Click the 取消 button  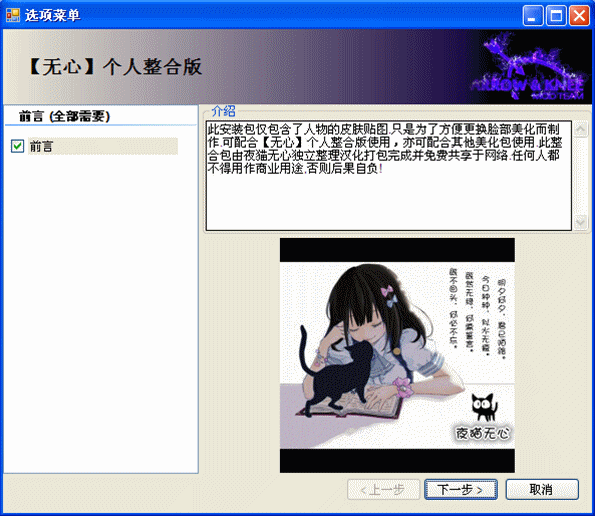click(x=542, y=489)
